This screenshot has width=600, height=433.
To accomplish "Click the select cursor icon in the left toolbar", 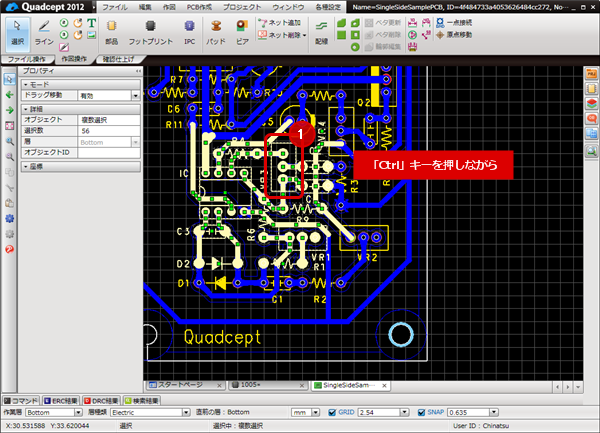I will (x=10, y=79).
